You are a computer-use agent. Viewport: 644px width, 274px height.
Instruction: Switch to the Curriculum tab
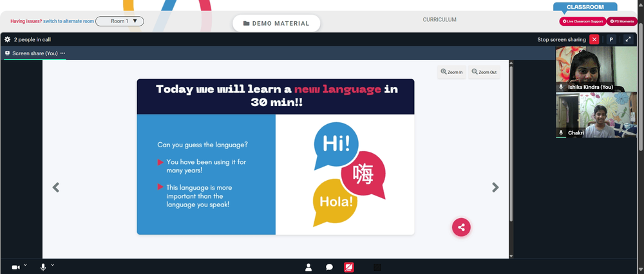[x=439, y=20]
